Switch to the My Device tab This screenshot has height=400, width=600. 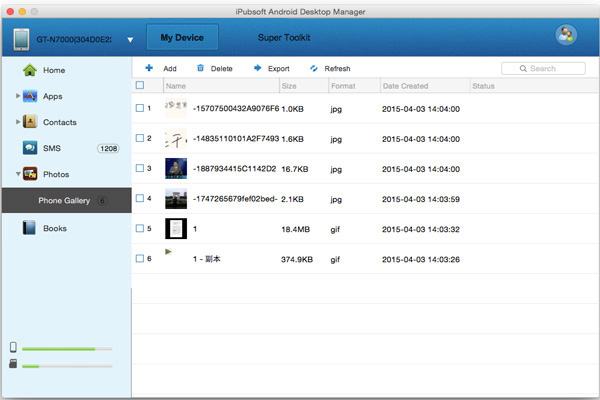coord(182,38)
